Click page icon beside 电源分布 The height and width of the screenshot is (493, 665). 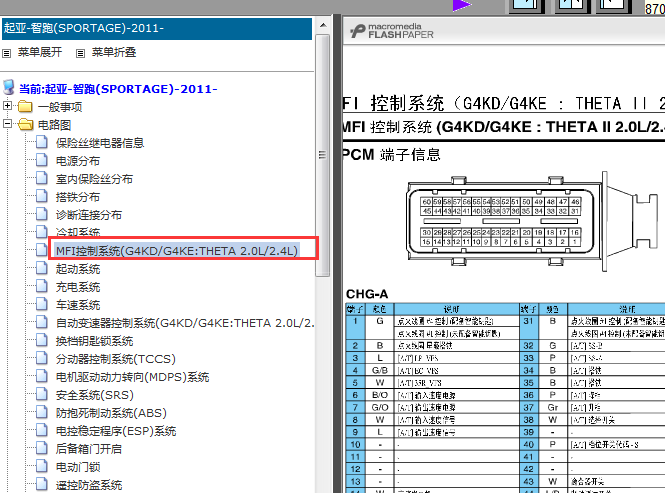point(42,160)
